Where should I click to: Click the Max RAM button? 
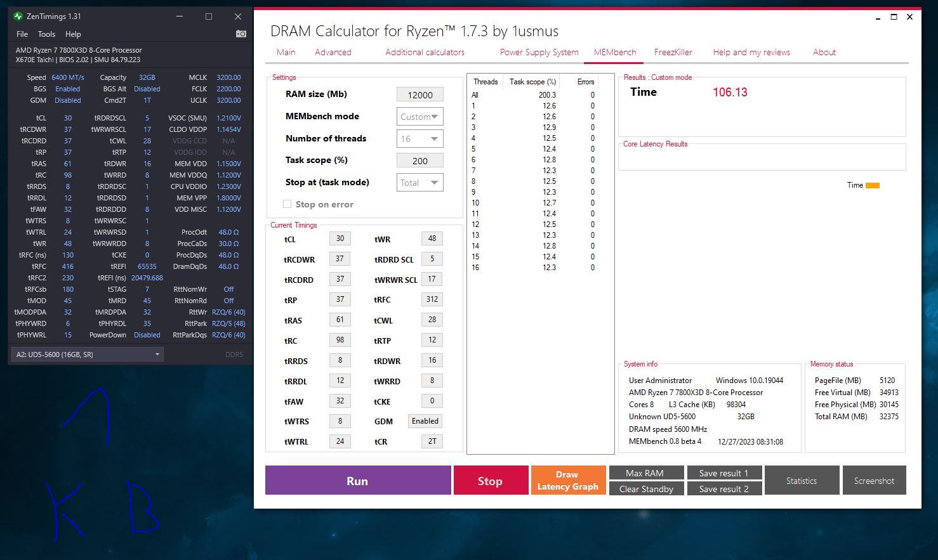tap(646, 473)
